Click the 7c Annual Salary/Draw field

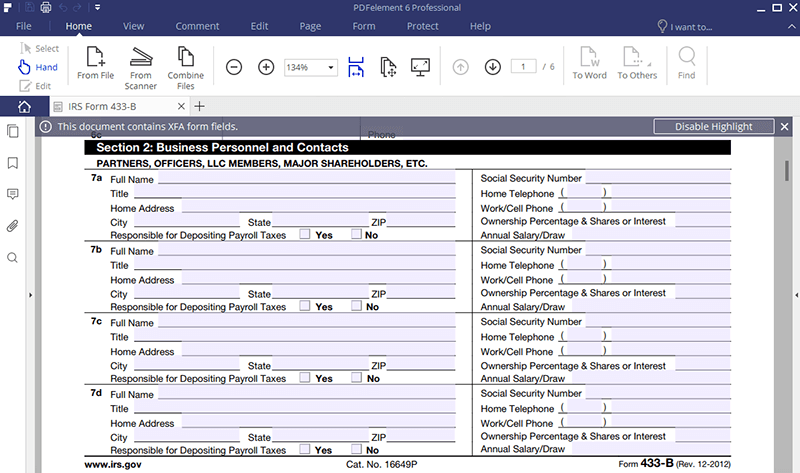pyautogui.click(x=652, y=378)
